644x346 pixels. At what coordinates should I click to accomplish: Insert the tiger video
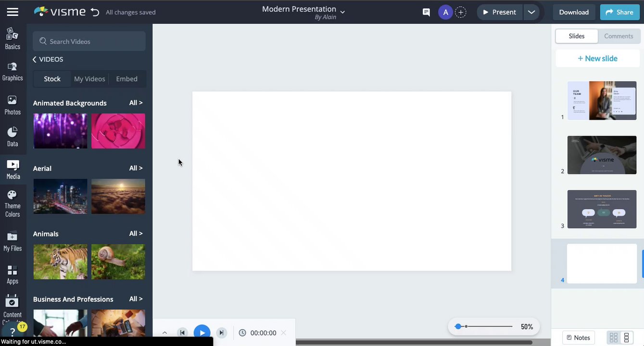(x=61, y=261)
